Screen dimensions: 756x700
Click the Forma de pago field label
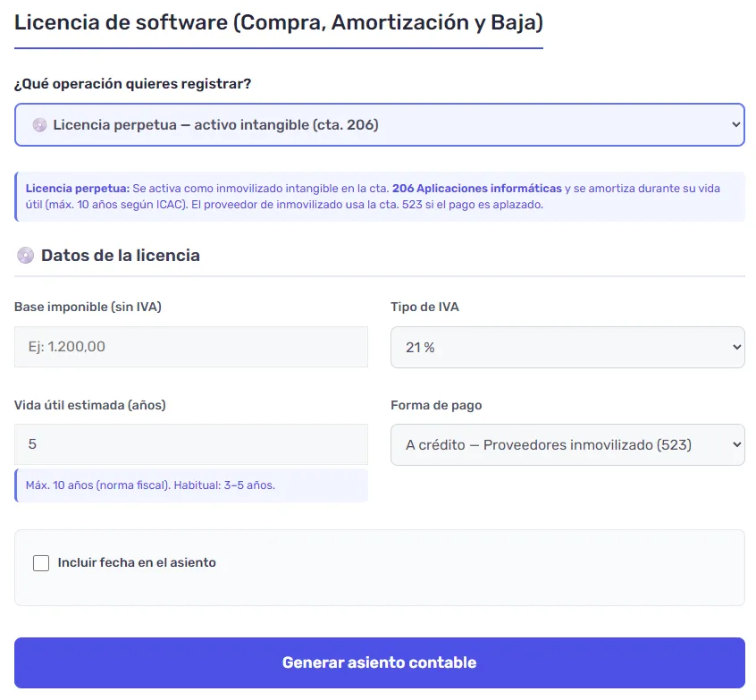[435, 405]
